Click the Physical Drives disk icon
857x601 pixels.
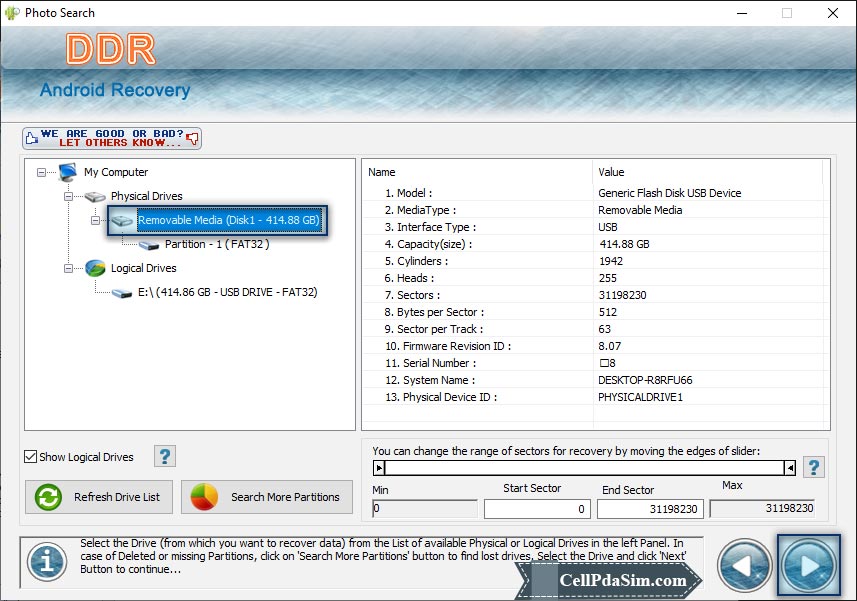point(95,197)
